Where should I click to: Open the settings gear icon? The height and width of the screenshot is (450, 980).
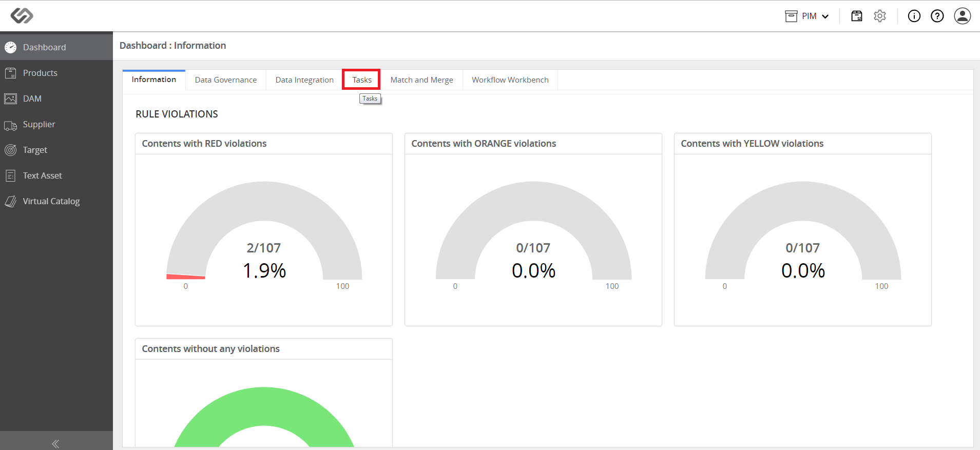coord(880,16)
